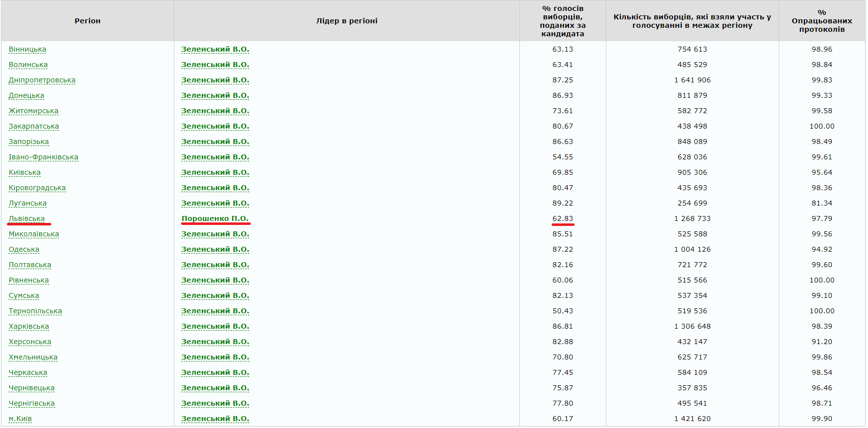Click the 62.83 percentage cell for Львівська
The width and height of the screenshot is (868, 428).
563,218
